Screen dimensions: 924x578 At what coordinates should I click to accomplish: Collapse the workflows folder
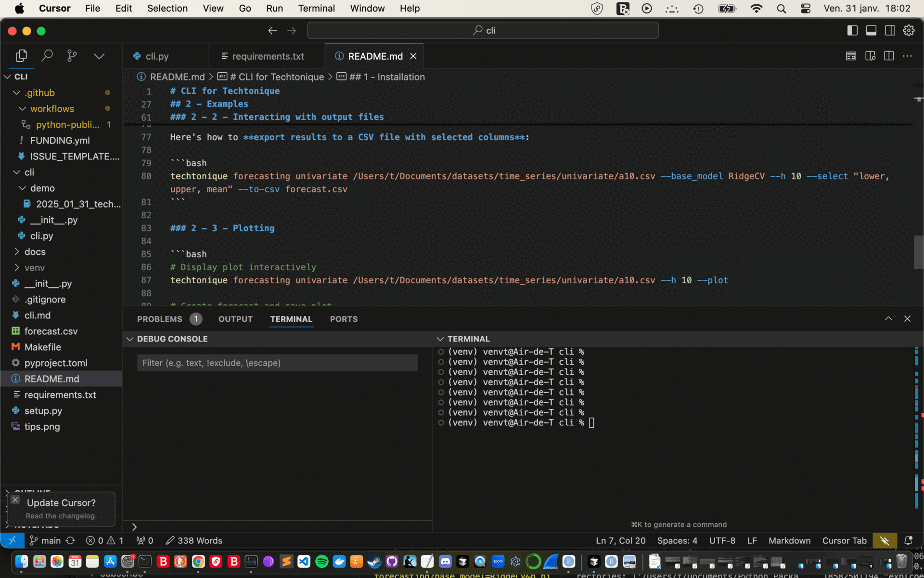[x=23, y=108]
